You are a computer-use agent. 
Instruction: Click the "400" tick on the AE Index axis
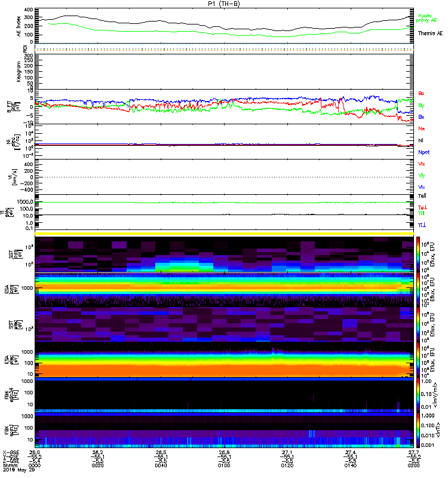pyautogui.click(x=29, y=10)
